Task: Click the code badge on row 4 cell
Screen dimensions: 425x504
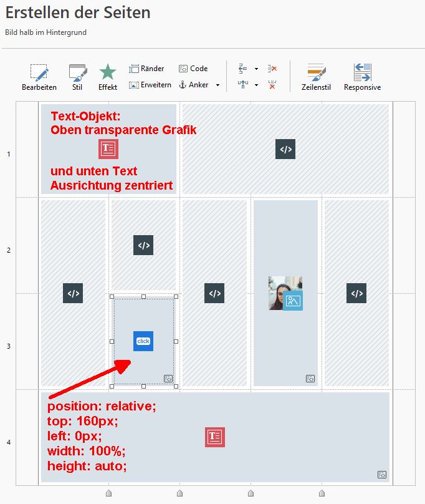Action: point(381,475)
